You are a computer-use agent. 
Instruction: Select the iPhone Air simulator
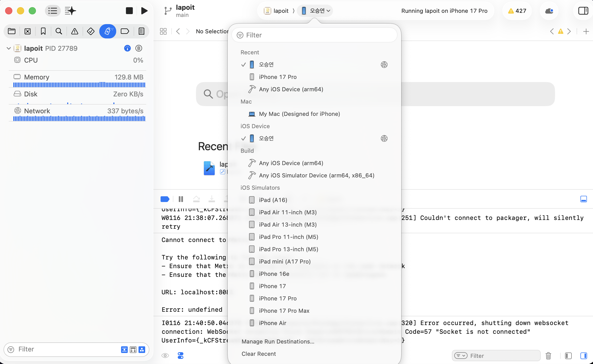point(314,323)
